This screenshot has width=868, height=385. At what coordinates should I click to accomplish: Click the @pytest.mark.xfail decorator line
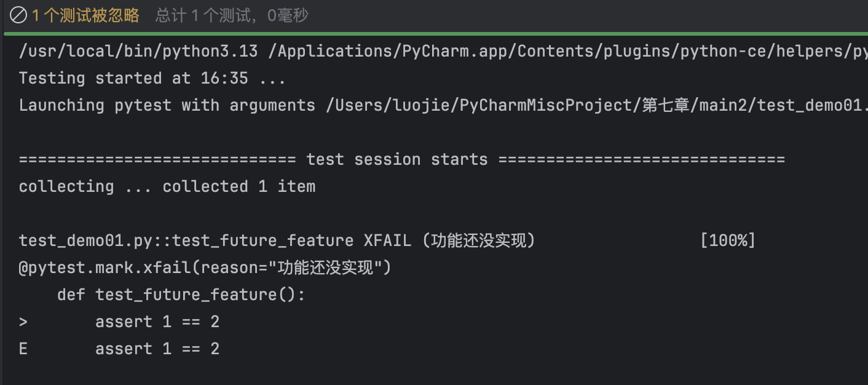(x=205, y=268)
